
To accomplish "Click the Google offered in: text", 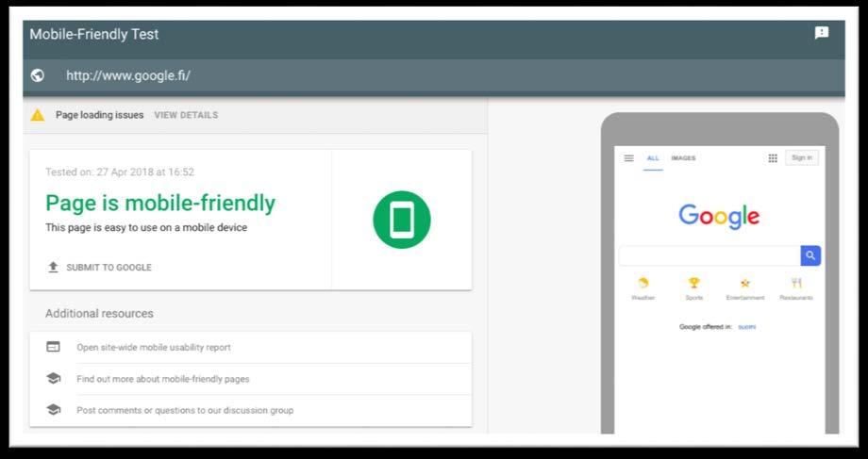I will pos(706,327).
